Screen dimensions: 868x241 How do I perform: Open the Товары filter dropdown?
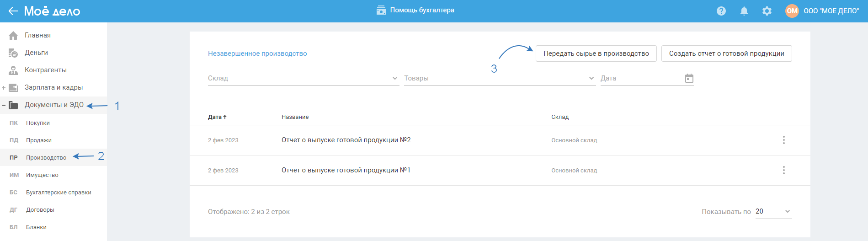[x=499, y=78]
